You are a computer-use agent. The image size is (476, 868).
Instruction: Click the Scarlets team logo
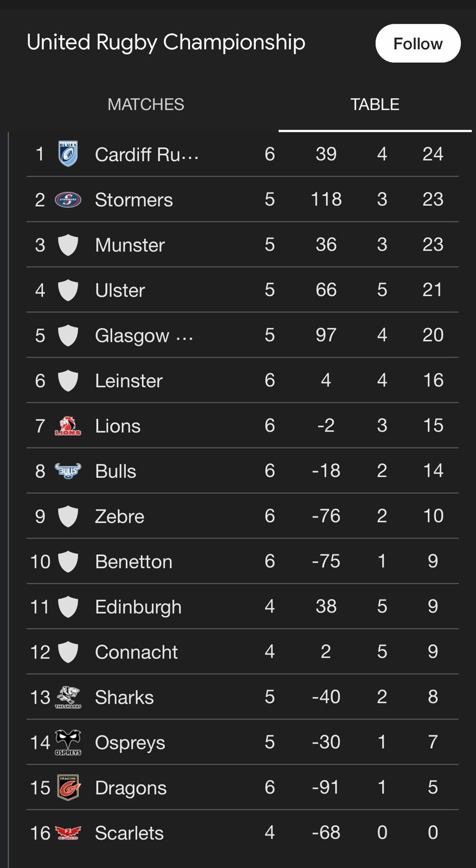(x=68, y=833)
